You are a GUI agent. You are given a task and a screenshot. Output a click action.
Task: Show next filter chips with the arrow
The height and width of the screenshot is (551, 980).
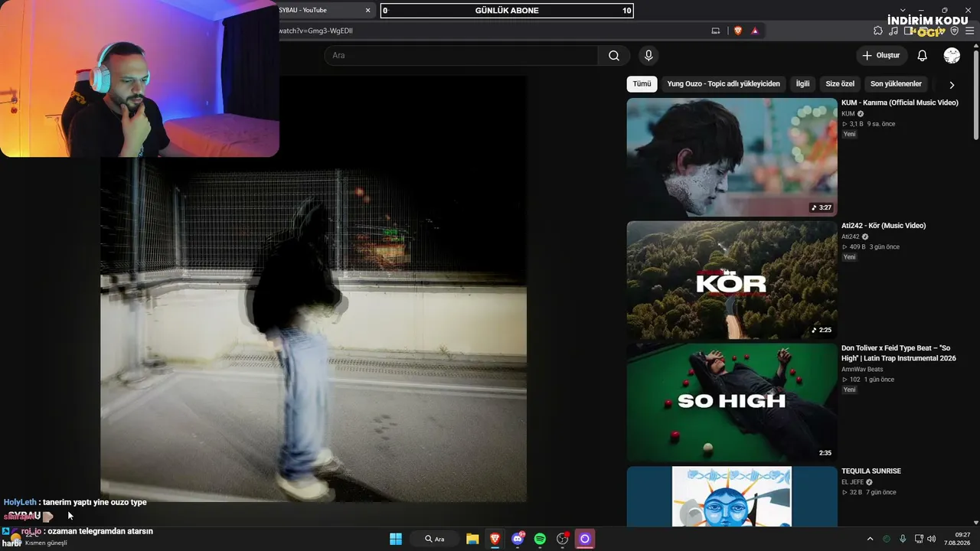click(952, 85)
